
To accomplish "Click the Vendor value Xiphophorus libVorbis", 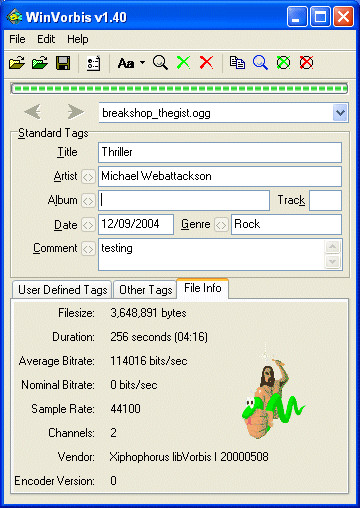I will (189, 457).
